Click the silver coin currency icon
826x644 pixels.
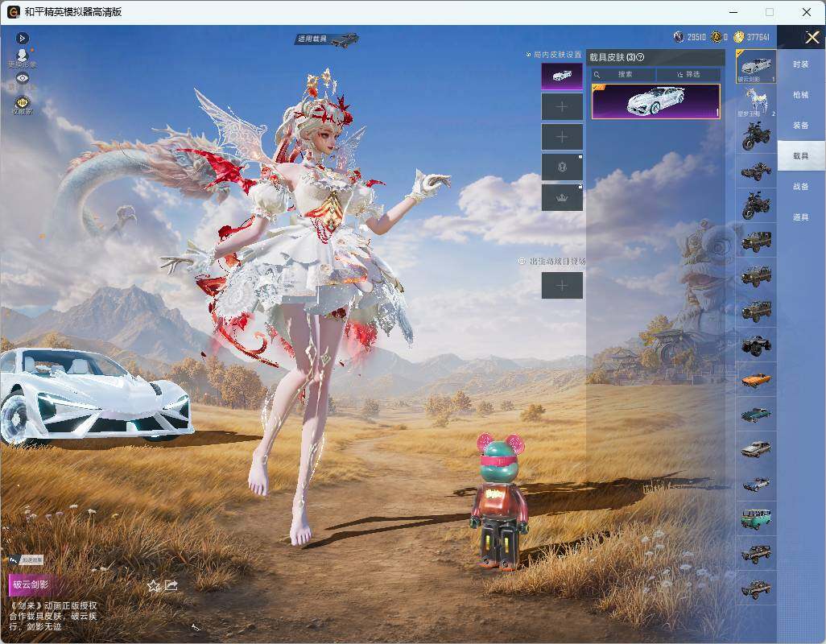pyautogui.click(x=679, y=37)
